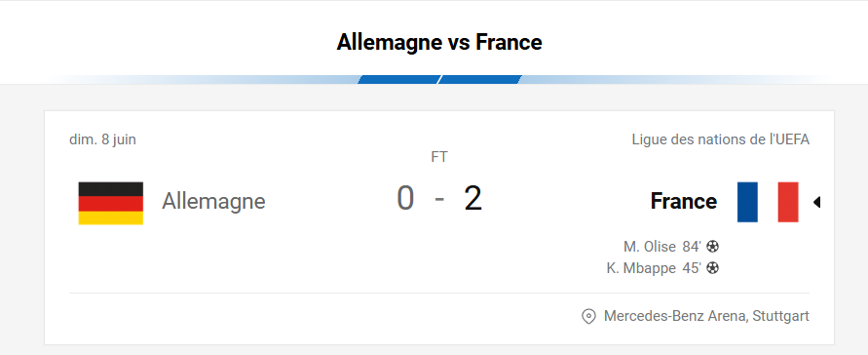Click the K. Mbappe goal scorer name

pos(642,268)
